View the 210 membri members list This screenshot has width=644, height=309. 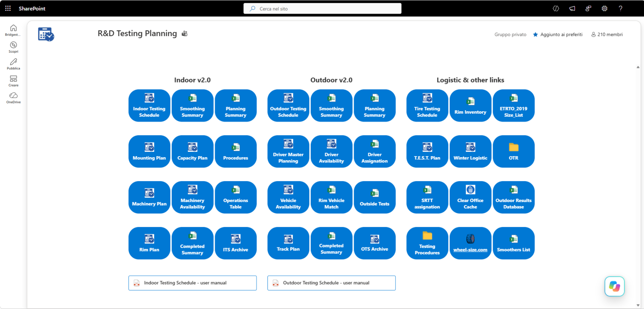click(607, 35)
